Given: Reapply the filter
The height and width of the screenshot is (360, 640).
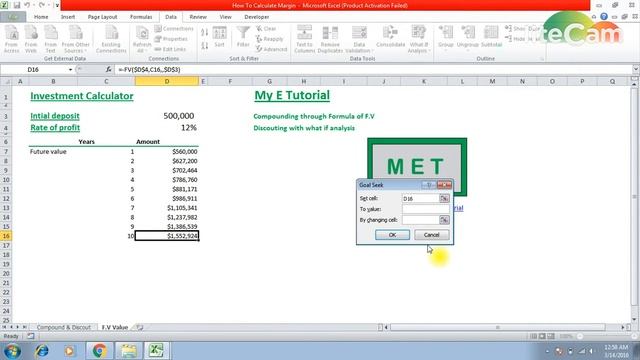Looking at the screenshot, I should click(x=269, y=39).
